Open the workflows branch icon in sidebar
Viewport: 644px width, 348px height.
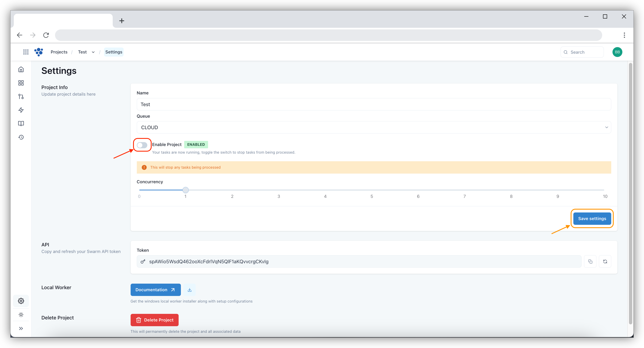(x=21, y=97)
